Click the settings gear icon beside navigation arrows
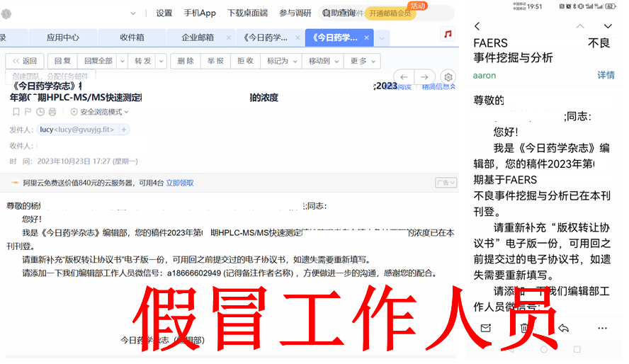Viewport: 629px width, 364px height. 448,76
